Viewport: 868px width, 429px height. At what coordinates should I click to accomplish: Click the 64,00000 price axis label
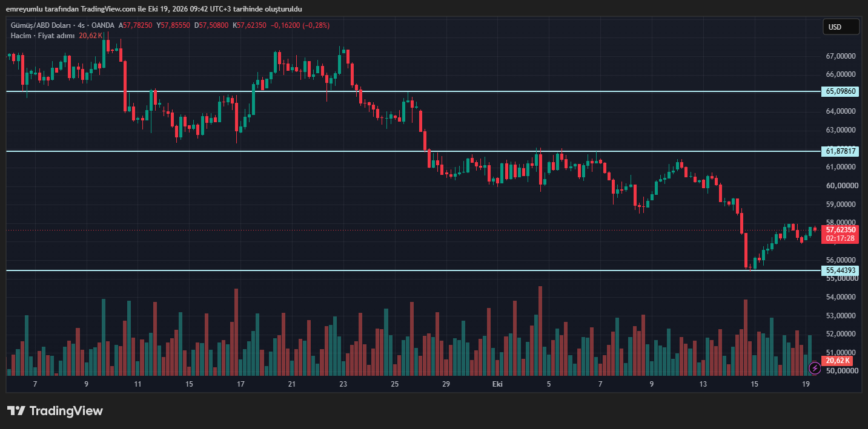click(841, 111)
